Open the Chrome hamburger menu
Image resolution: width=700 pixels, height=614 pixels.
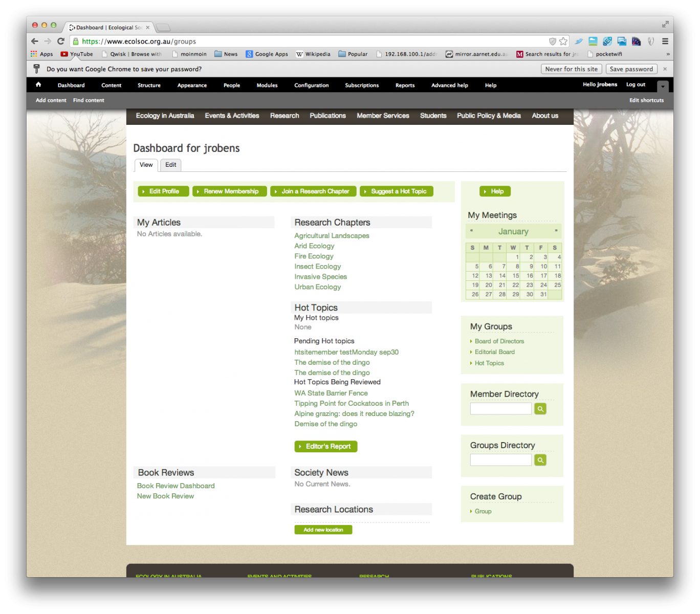click(665, 41)
